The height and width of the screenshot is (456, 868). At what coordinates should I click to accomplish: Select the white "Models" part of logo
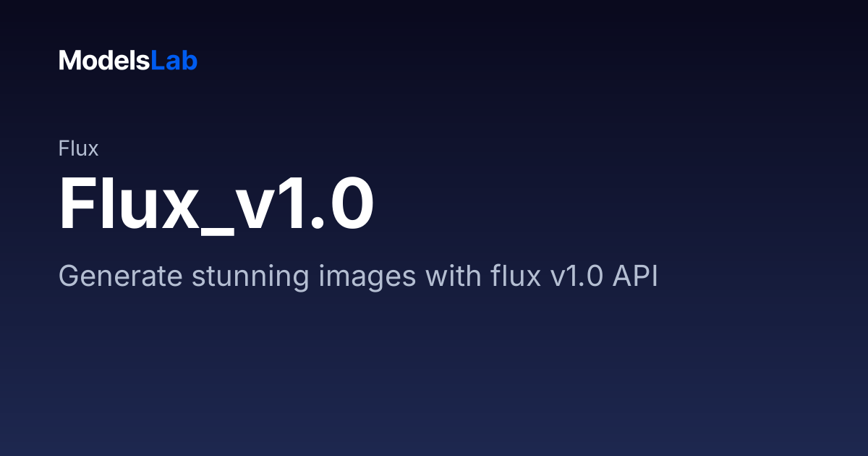pyautogui.click(x=104, y=61)
